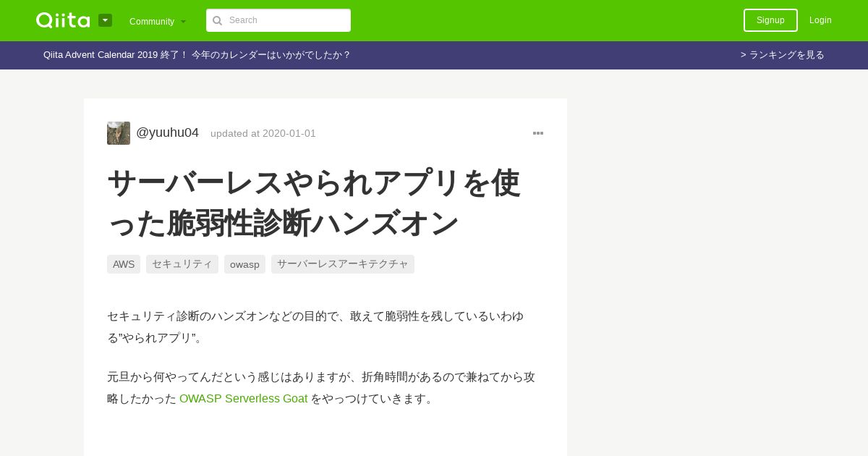Open the green dropdown arrow beside Qiita logo
The image size is (868, 456).
tap(105, 20)
